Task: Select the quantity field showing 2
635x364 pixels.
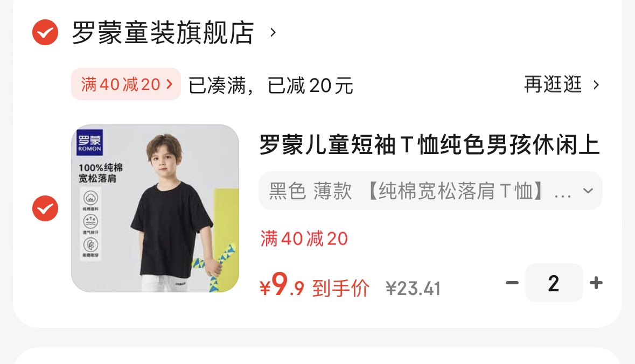Action: tap(554, 283)
